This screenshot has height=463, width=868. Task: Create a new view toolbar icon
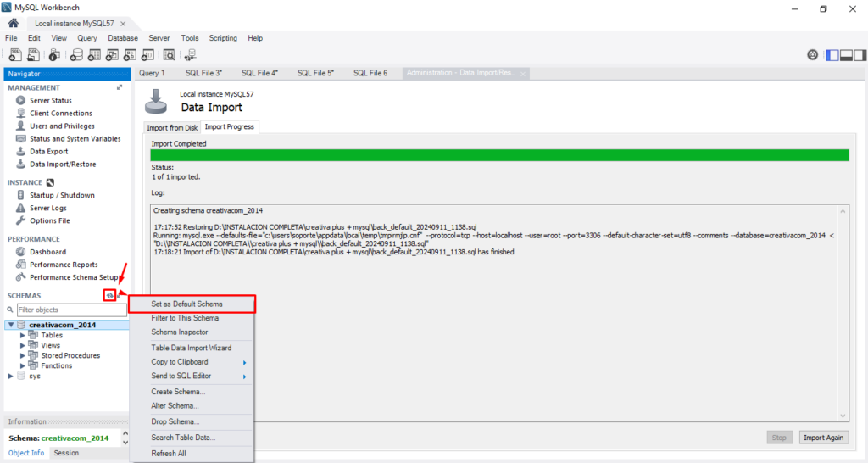[x=112, y=55]
